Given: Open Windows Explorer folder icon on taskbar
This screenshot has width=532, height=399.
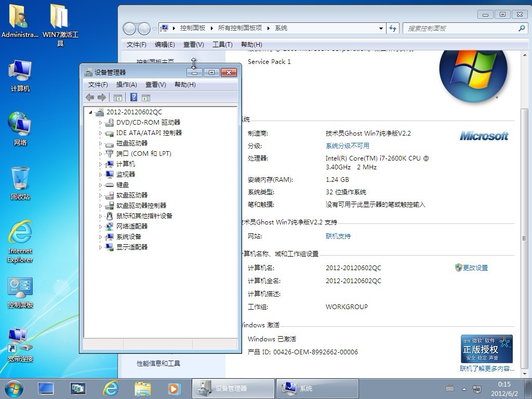Looking at the screenshot, I should click(142, 389).
